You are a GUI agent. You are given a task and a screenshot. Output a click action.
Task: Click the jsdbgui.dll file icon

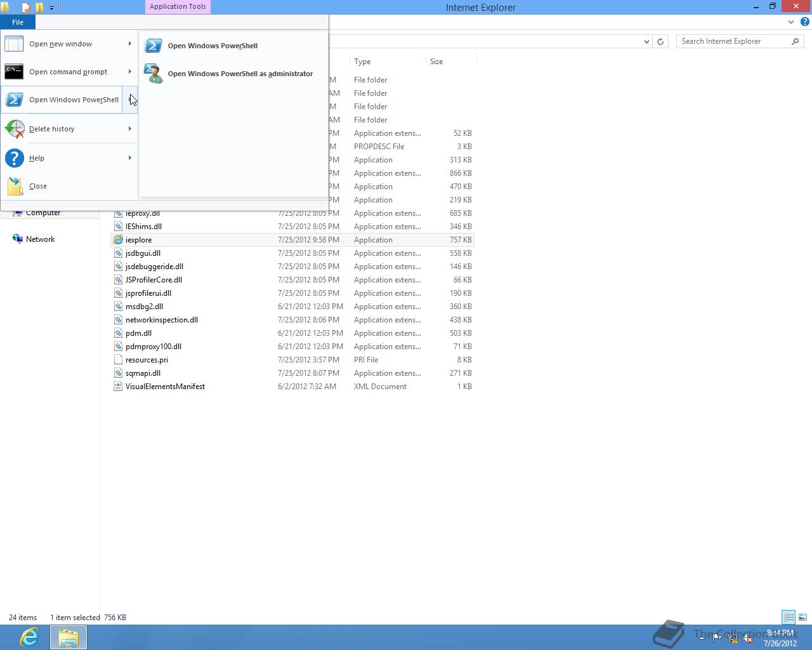tap(118, 253)
